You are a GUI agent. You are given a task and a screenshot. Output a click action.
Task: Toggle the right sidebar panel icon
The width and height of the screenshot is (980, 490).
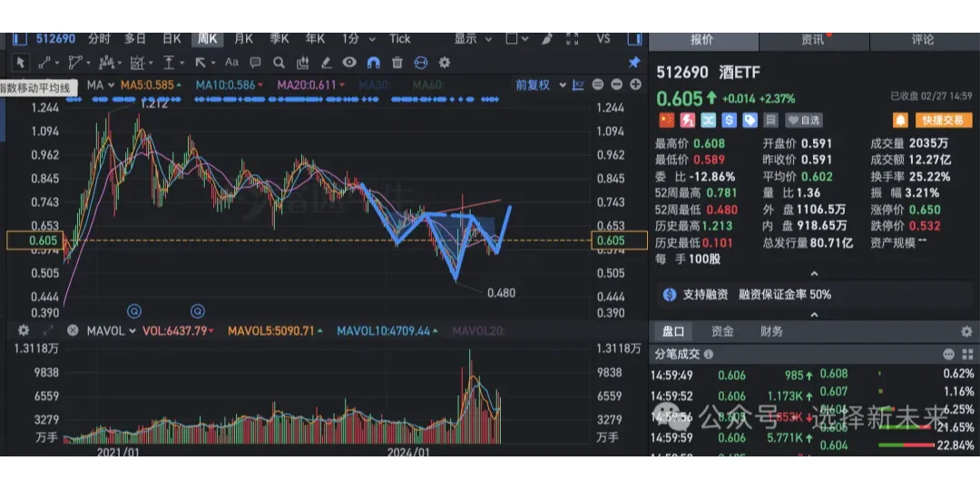click(635, 39)
